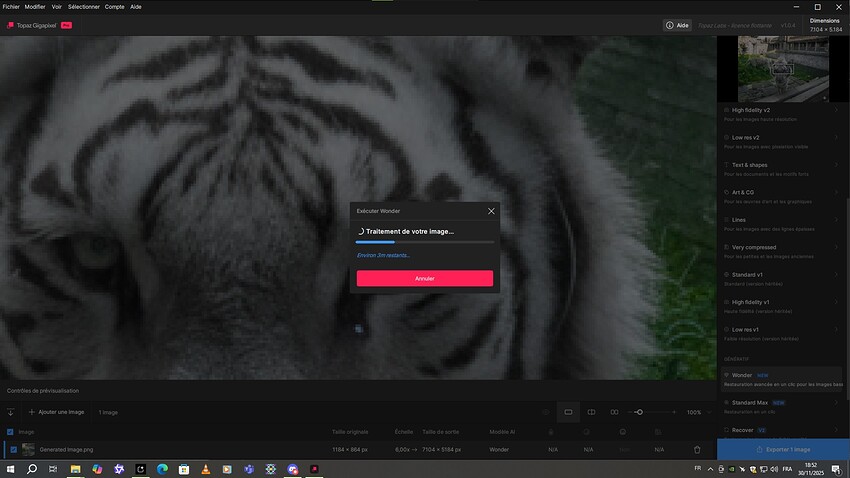Expand the High fidelity v2 model options
Image resolution: width=850 pixels, height=478 pixels.
[x=837, y=110]
